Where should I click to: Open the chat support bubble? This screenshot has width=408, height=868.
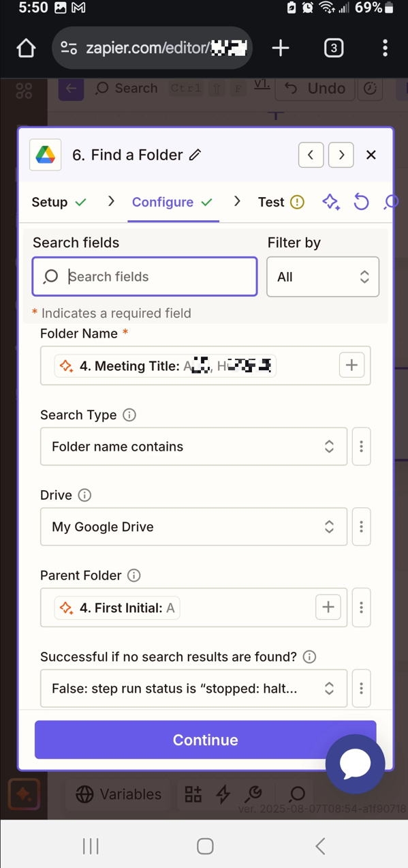355,764
